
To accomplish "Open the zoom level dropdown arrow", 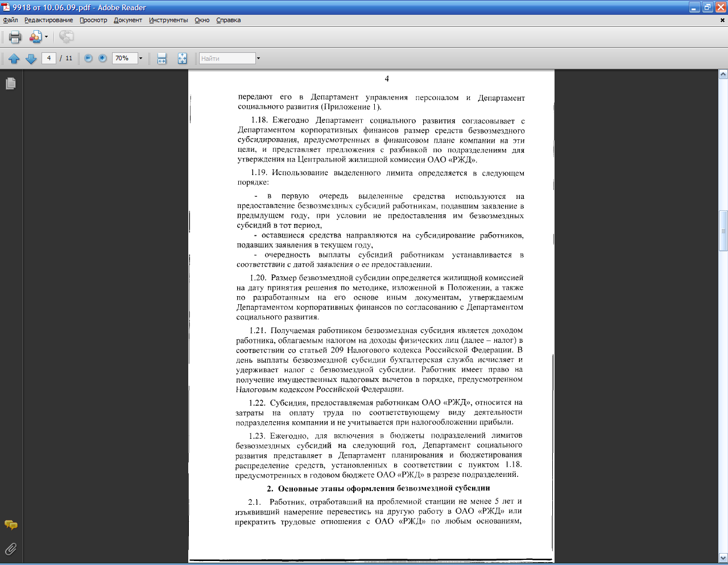I will click(140, 58).
